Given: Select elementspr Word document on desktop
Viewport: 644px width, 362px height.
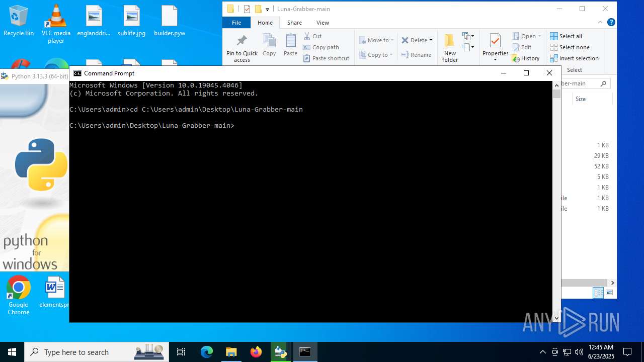Looking at the screenshot, I should coord(54,293).
